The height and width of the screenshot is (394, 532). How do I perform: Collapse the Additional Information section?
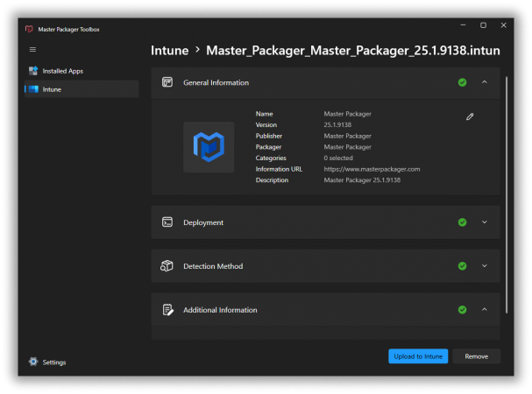coord(485,309)
